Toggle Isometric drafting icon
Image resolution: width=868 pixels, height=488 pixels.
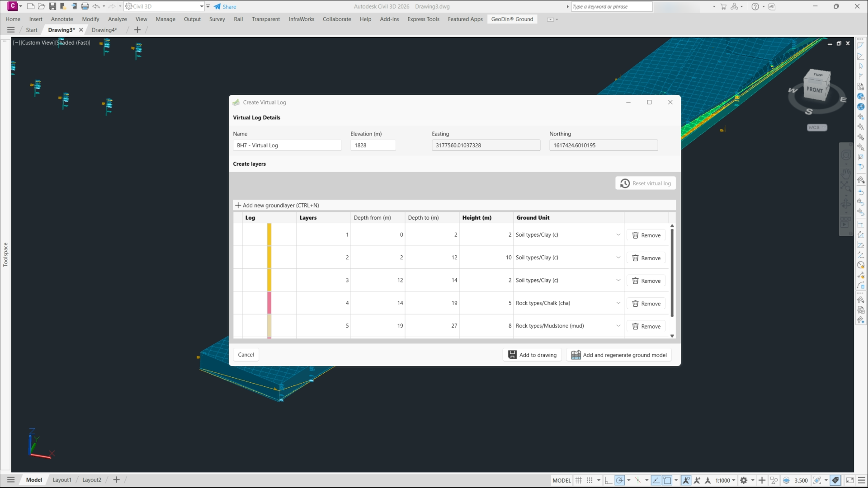[638, 480]
